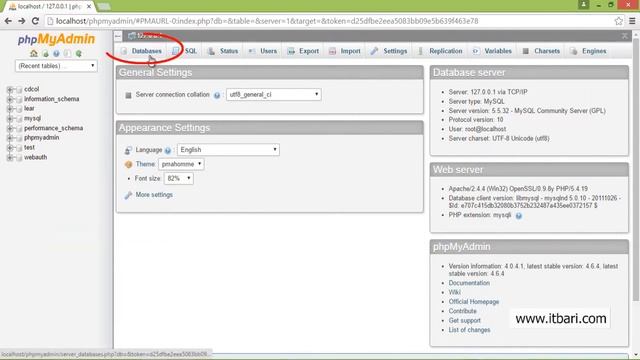Open the Wiki link

coord(454,292)
